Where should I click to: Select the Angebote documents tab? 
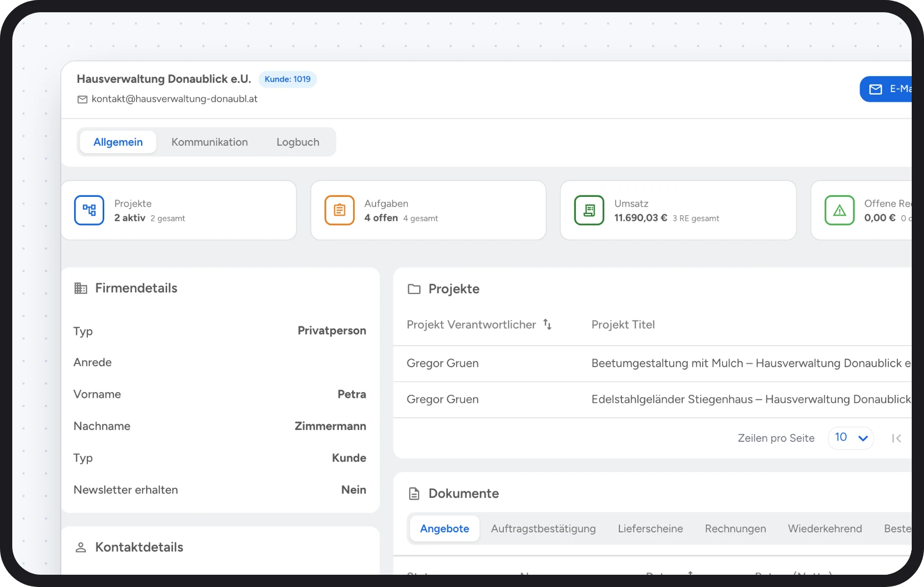tap(445, 529)
